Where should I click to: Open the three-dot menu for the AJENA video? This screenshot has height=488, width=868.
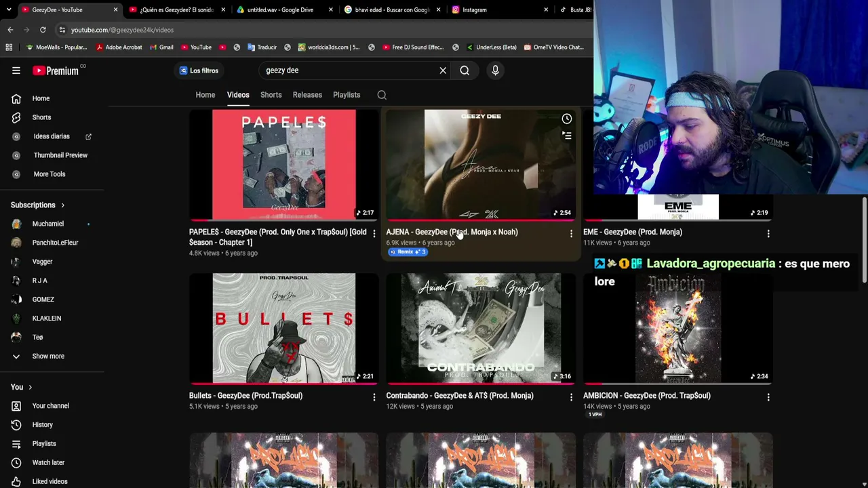point(571,234)
